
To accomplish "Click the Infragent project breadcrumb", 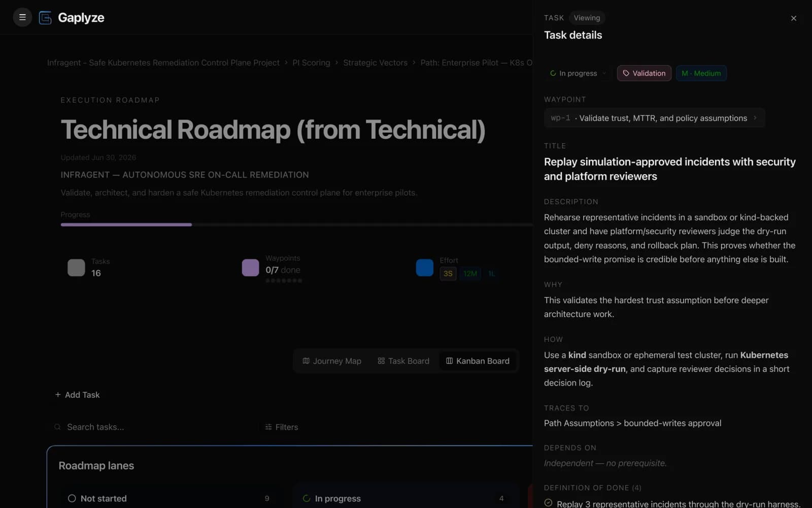I will coord(163,62).
